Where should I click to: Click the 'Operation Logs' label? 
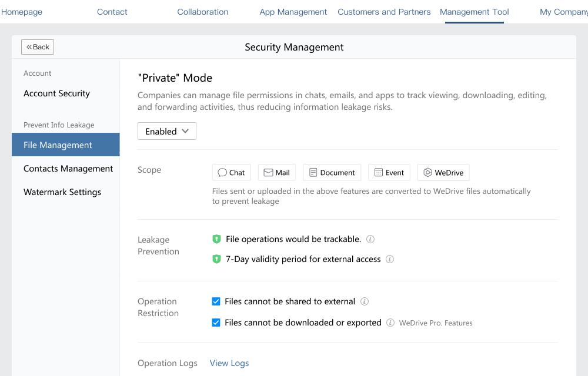(x=167, y=363)
